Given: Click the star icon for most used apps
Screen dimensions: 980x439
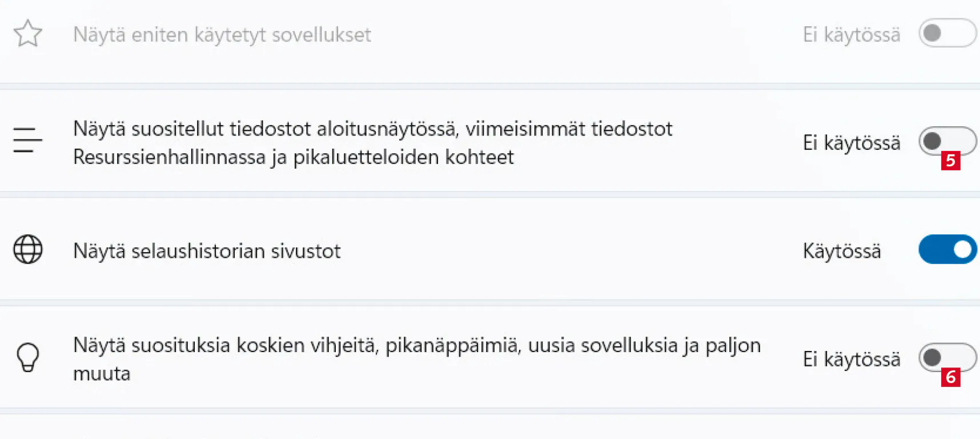Looking at the screenshot, I should coord(27,34).
